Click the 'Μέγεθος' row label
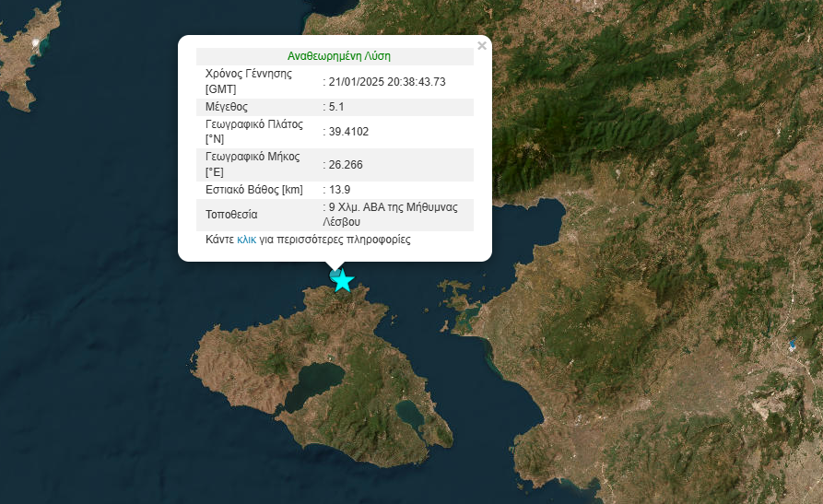The width and height of the screenshot is (823, 504). point(226,107)
